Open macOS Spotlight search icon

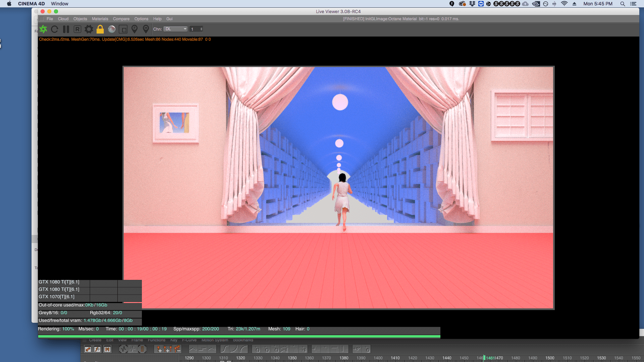623,4
